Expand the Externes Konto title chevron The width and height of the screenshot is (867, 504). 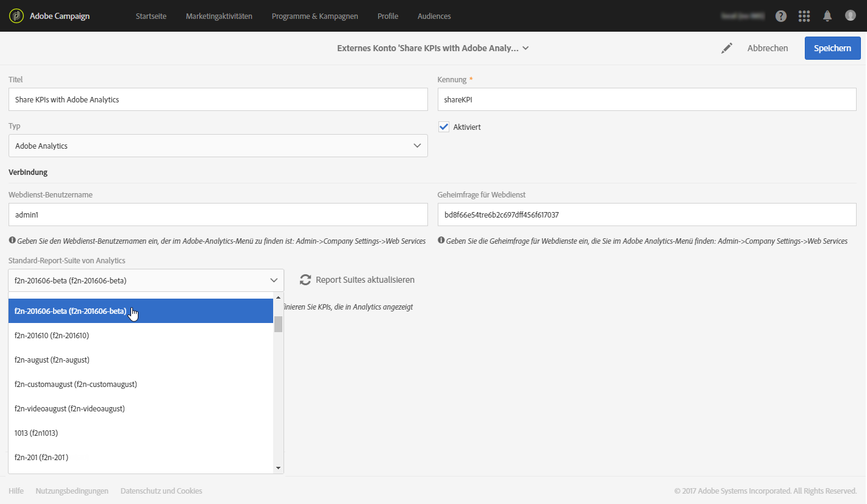click(526, 48)
